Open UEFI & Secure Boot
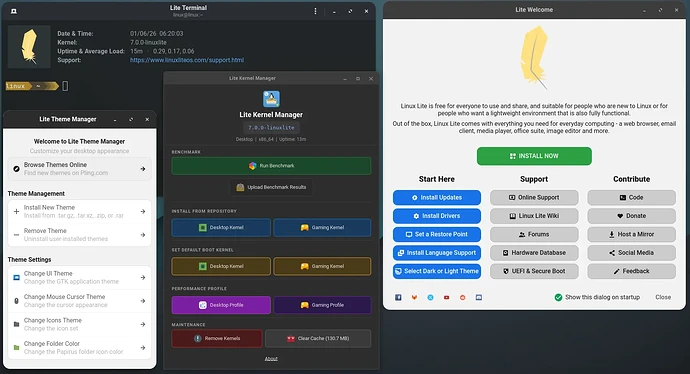The image size is (690, 374). click(534, 271)
